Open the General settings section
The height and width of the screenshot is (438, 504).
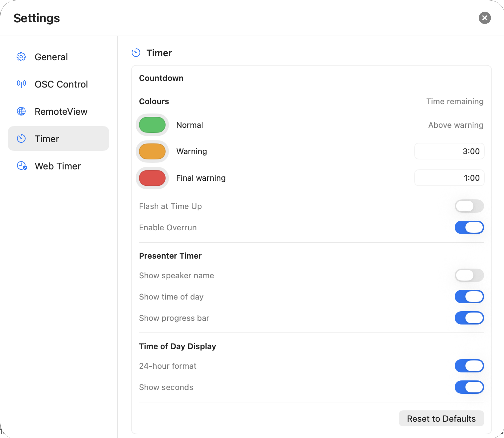pos(59,57)
